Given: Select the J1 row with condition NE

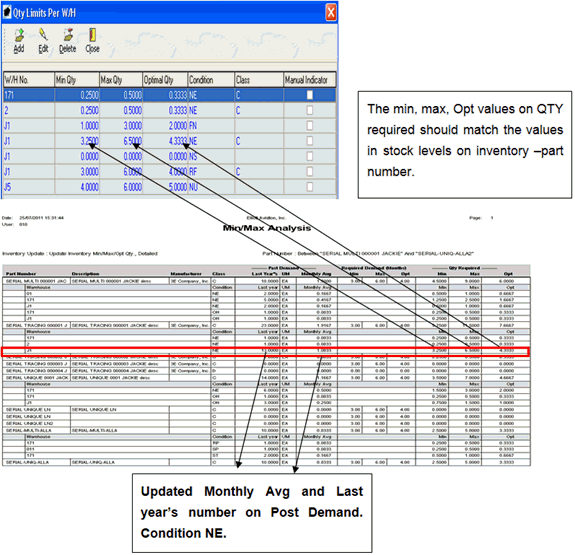Looking at the screenshot, I should (169, 141).
